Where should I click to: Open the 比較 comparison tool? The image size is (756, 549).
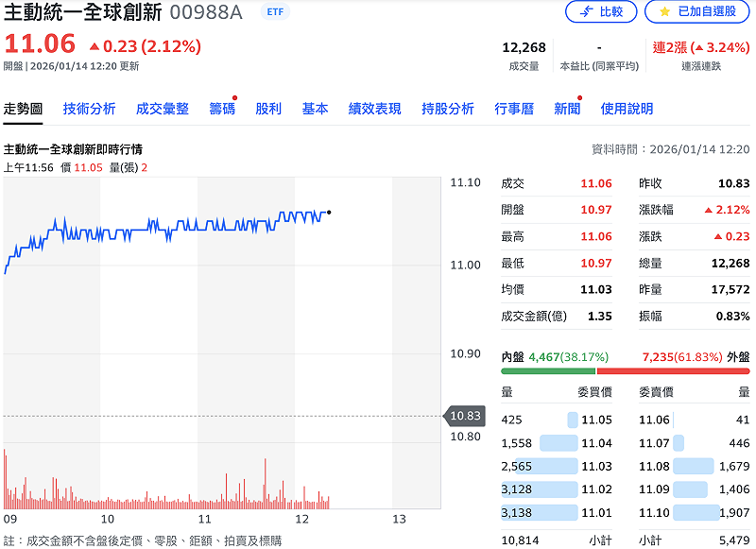click(x=601, y=15)
